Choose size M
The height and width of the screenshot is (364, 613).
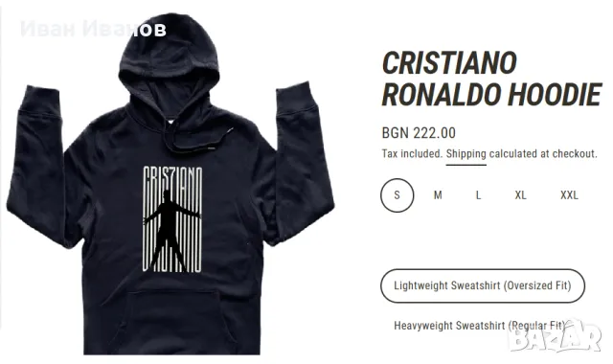coord(438,194)
